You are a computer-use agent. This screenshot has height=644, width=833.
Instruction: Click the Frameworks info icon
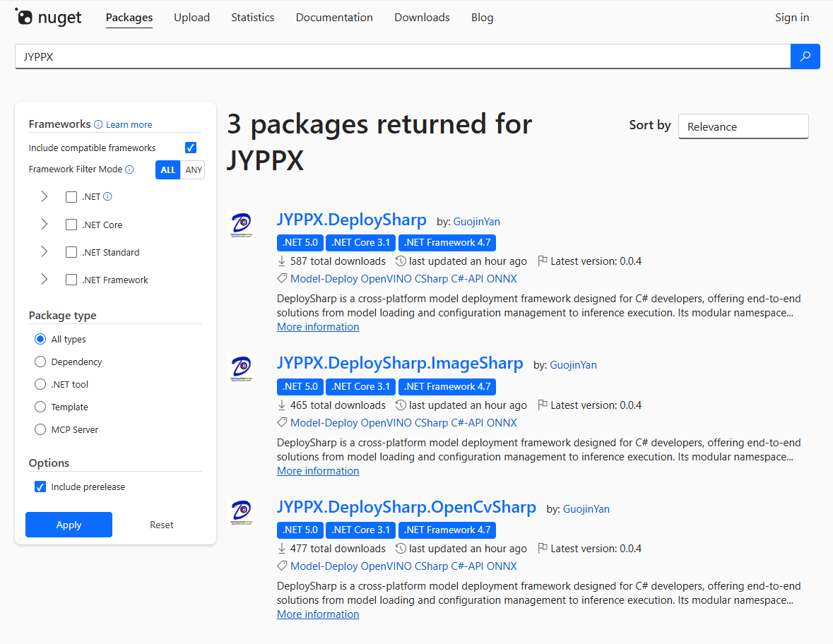(x=98, y=124)
